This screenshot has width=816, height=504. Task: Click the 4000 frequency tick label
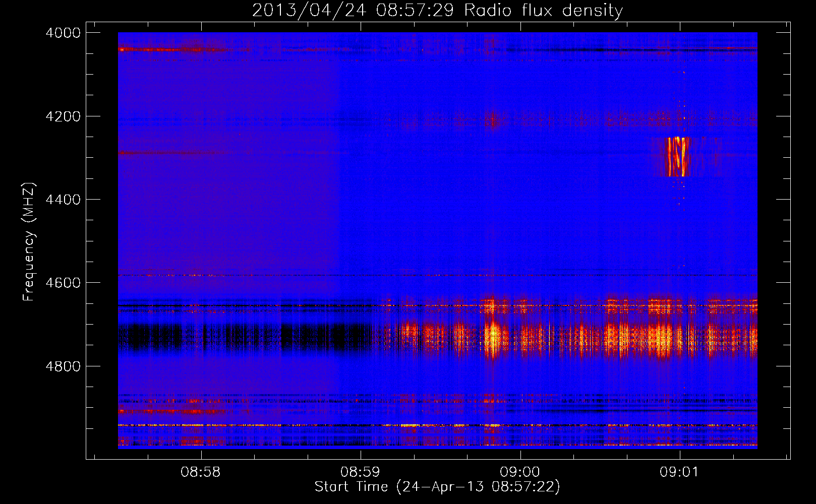coord(63,33)
